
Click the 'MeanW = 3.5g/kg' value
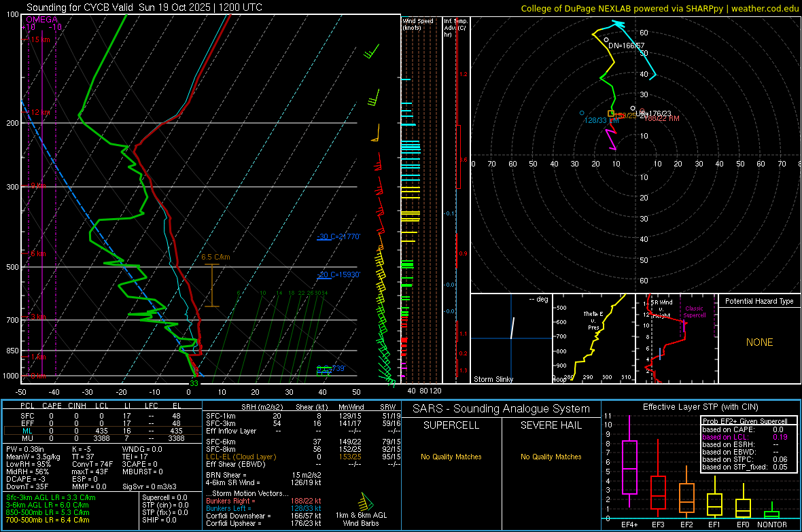tap(33, 457)
